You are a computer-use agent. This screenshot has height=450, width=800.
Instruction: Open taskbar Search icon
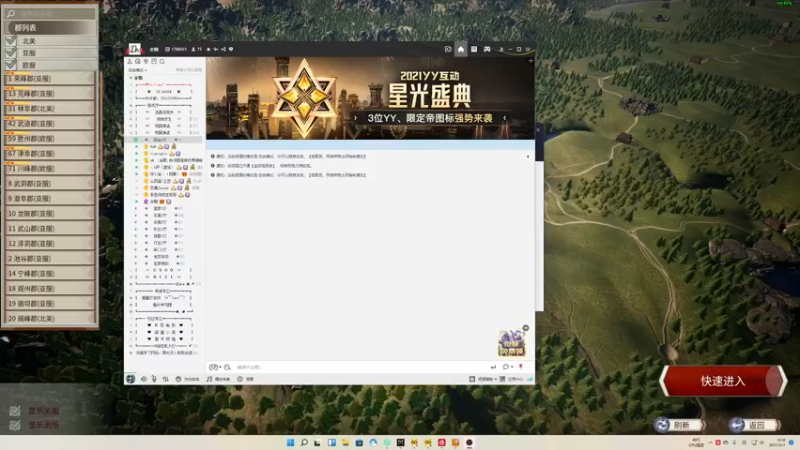click(304, 442)
